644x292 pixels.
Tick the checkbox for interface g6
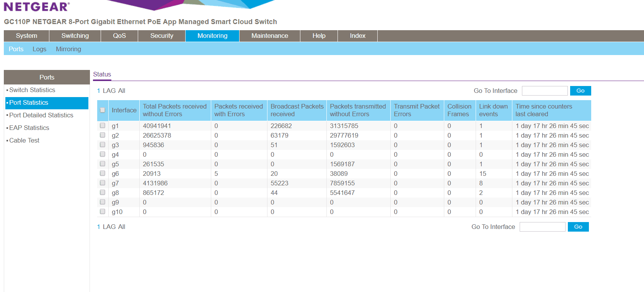[103, 174]
